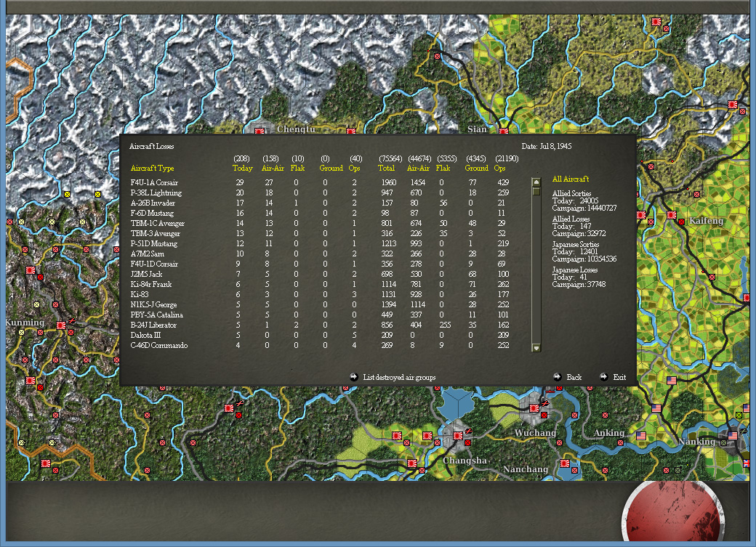This screenshot has height=547, width=756.
Task: Click the Ops header under (21190)
Action: coord(500,169)
